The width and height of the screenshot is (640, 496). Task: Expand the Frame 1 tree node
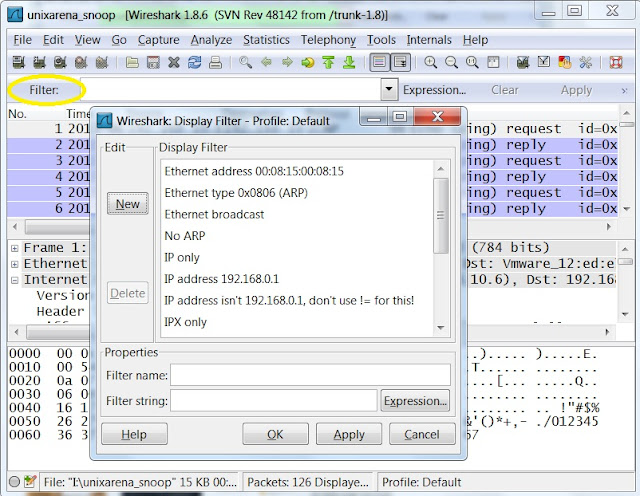click(x=15, y=248)
